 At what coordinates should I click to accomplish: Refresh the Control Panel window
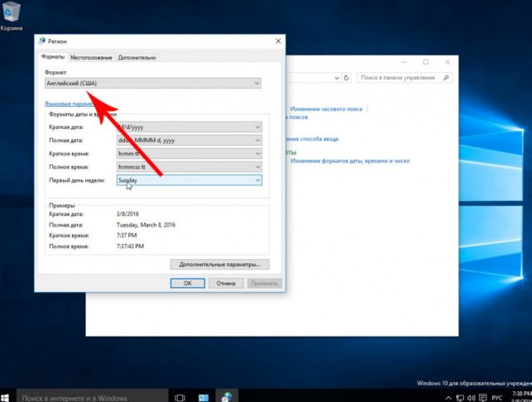point(346,78)
